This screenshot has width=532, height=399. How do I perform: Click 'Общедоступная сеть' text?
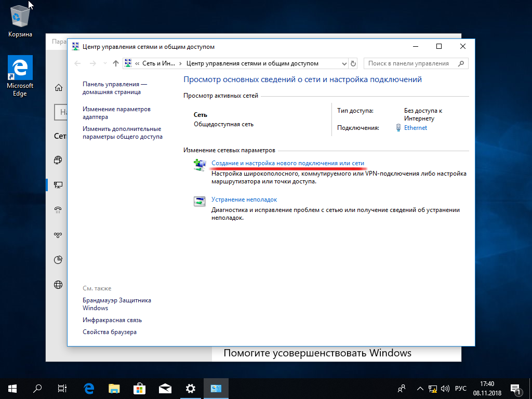coord(223,124)
